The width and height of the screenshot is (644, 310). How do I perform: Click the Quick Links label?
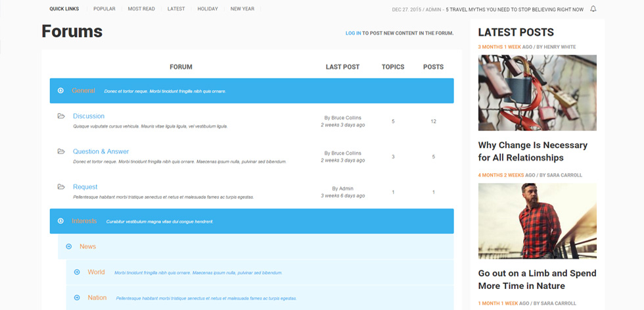pyautogui.click(x=64, y=9)
